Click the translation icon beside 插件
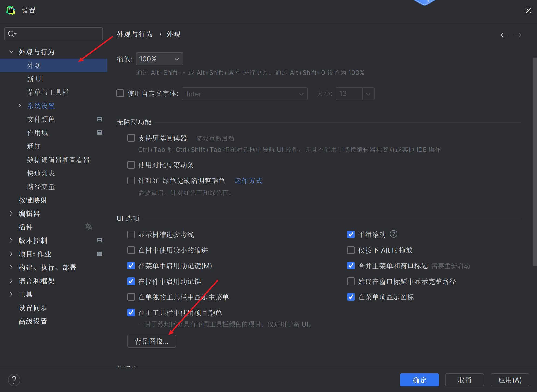This screenshot has width=537, height=392. point(89,227)
